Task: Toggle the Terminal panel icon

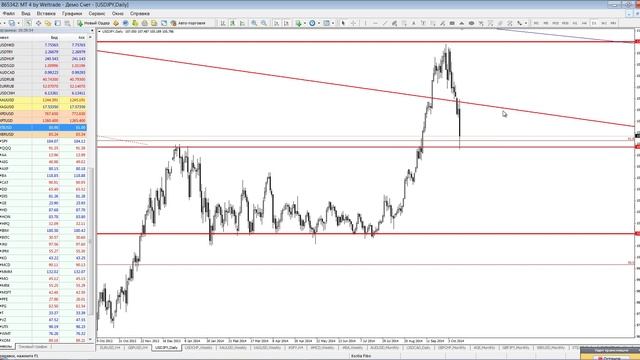Action: [x=58, y=23]
